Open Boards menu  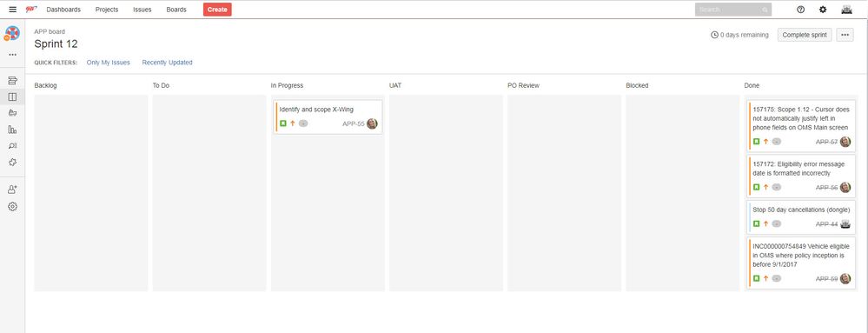point(176,10)
